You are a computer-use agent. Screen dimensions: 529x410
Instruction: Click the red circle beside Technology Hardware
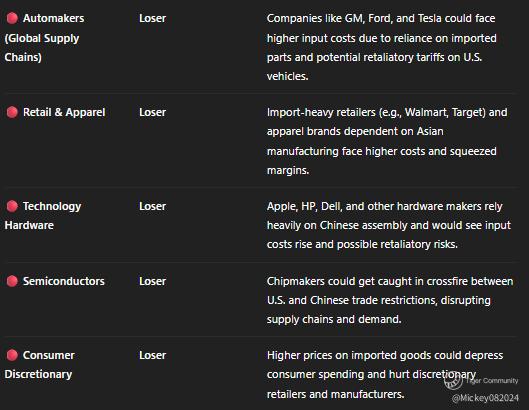[12, 206]
